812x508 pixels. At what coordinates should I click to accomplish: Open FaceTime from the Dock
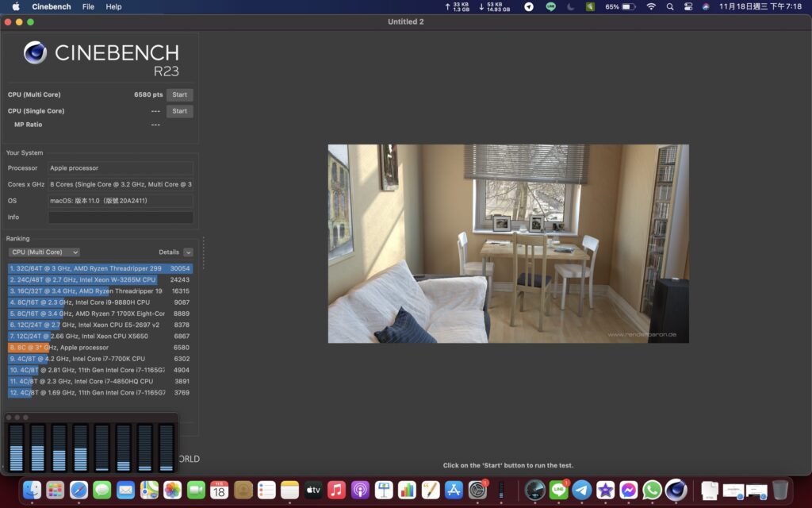196,490
